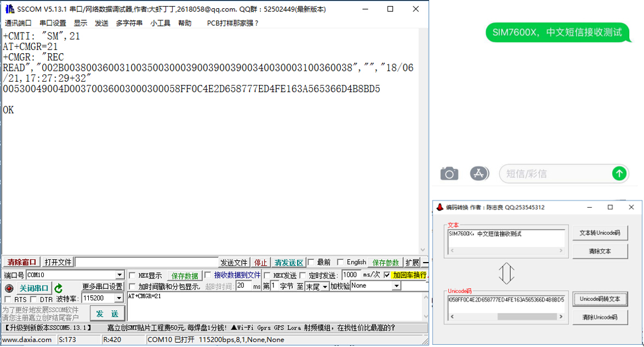Click the file path input field beside 打开文件
The height and width of the screenshot is (347, 644).
pos(147,262)
